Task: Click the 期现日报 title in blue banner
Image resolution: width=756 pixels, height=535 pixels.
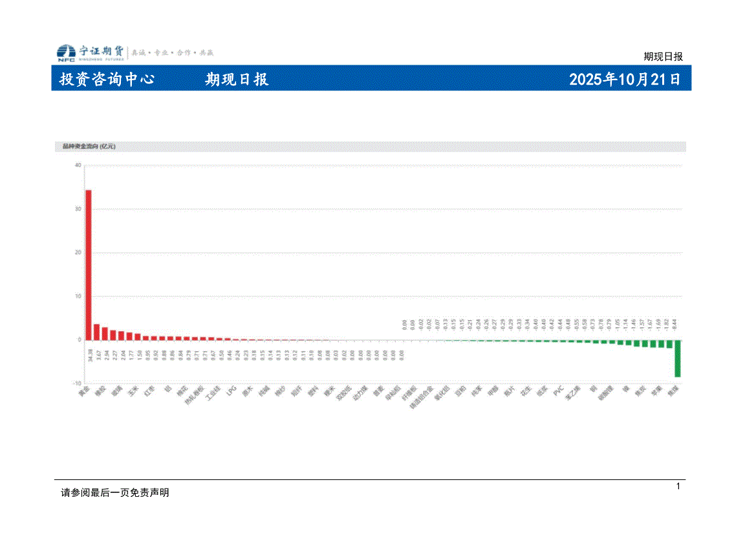Action: click(237, 80)
